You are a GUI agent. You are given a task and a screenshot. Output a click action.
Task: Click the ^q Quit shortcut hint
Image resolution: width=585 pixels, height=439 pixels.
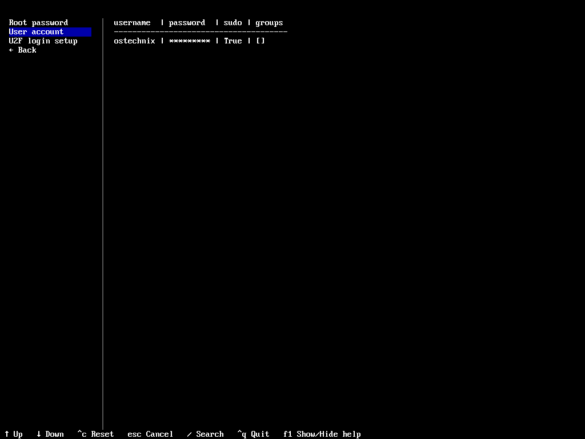point(253,434)
